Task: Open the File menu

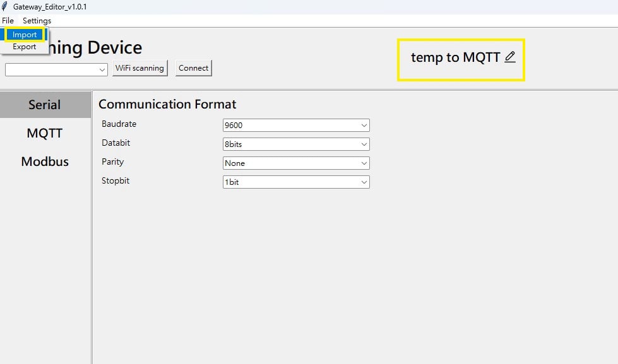Action: point(8,21)
